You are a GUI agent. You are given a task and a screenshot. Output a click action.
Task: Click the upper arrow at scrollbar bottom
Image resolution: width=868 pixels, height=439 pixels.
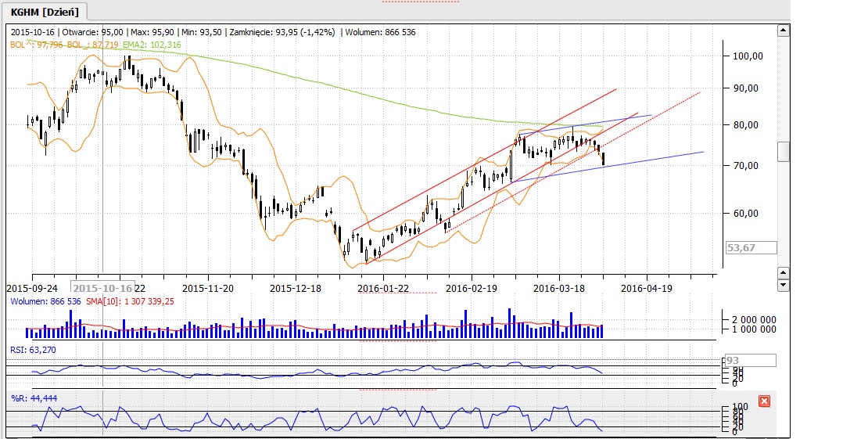pos(783,272)
